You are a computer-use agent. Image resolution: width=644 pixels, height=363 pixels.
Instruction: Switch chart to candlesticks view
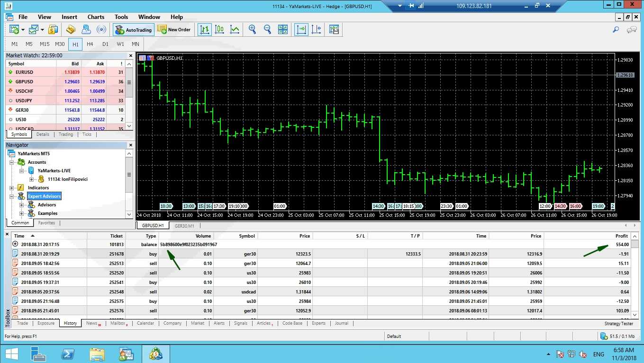(x=219, y=29)
